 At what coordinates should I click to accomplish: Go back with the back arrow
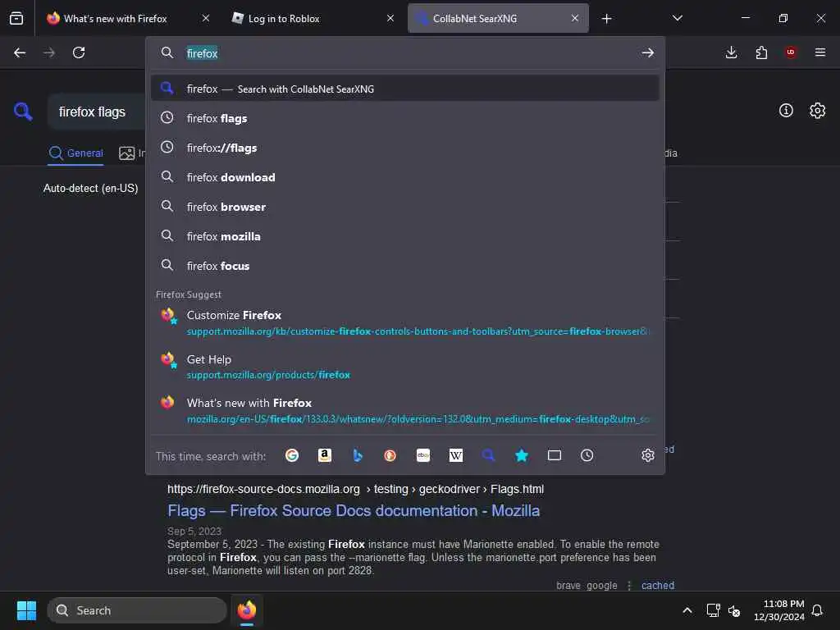(20, 52)
